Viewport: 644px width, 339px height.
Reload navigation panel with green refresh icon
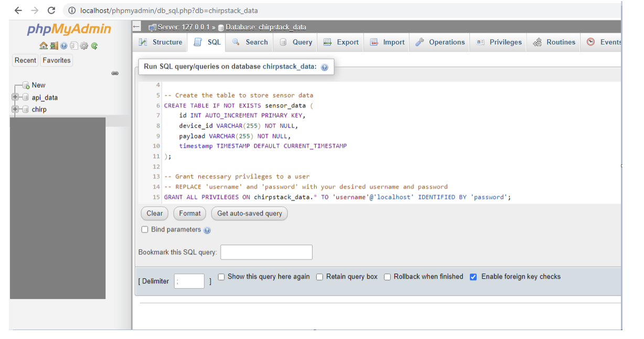[94, 46]
